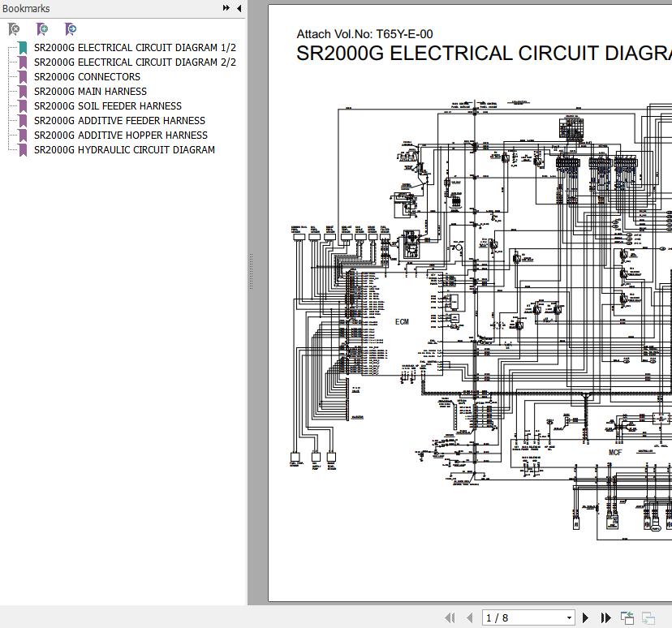The width and height of the screenshot is (672, 628).
Task: Expand bookmarks panel options double-arrow
Action: coord(226,8)
